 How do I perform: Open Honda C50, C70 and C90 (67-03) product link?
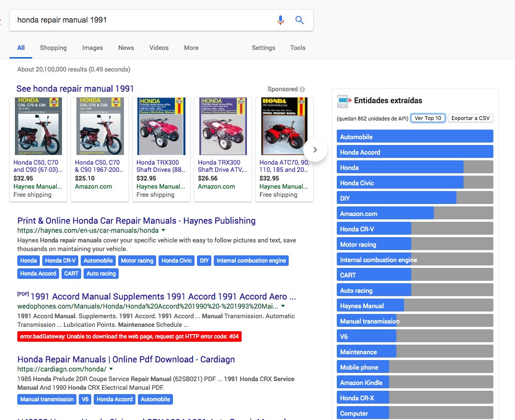coord(37,166)
